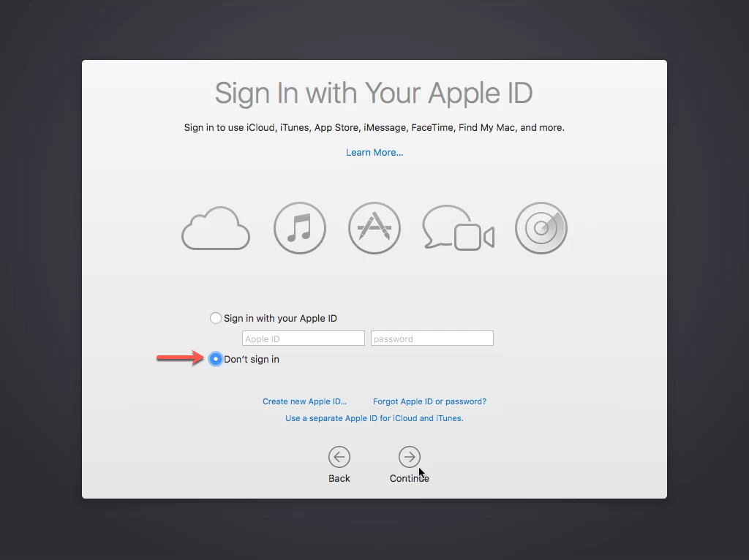Screen dimensions: 749x560
Task: Use a separate Apple ID for iCloud link
Action: point(374,418)
